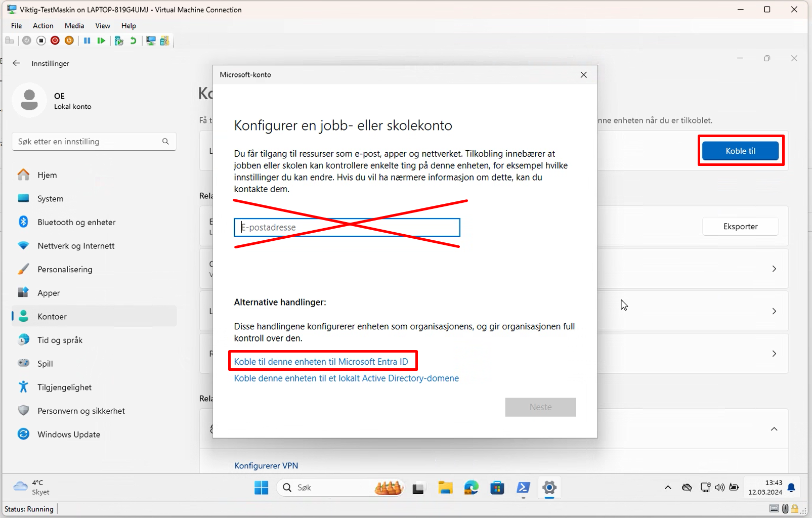Viewport: 812px width, 518px height.
Task: Open System settings category
Action: (x=94, y=199)
